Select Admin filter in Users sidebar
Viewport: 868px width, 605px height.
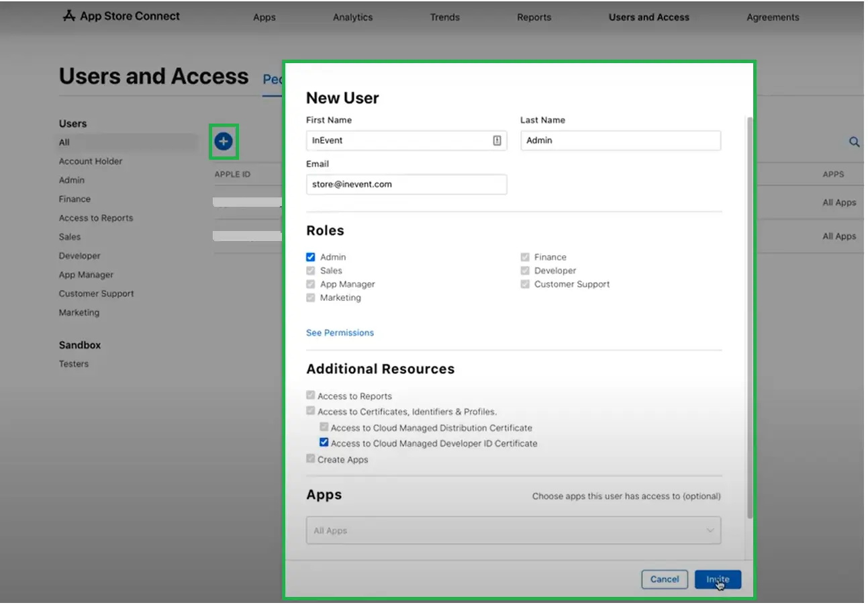click(x=72, y=180)
